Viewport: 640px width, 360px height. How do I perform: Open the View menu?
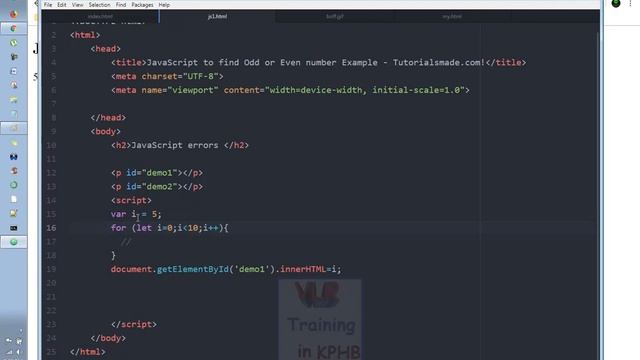point(78,5)
